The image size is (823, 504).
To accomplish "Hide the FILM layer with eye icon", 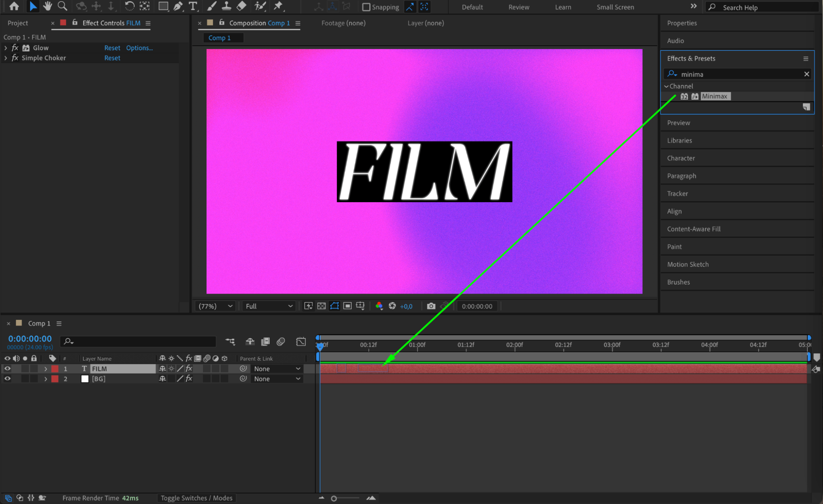I will [x=7, y=369].
